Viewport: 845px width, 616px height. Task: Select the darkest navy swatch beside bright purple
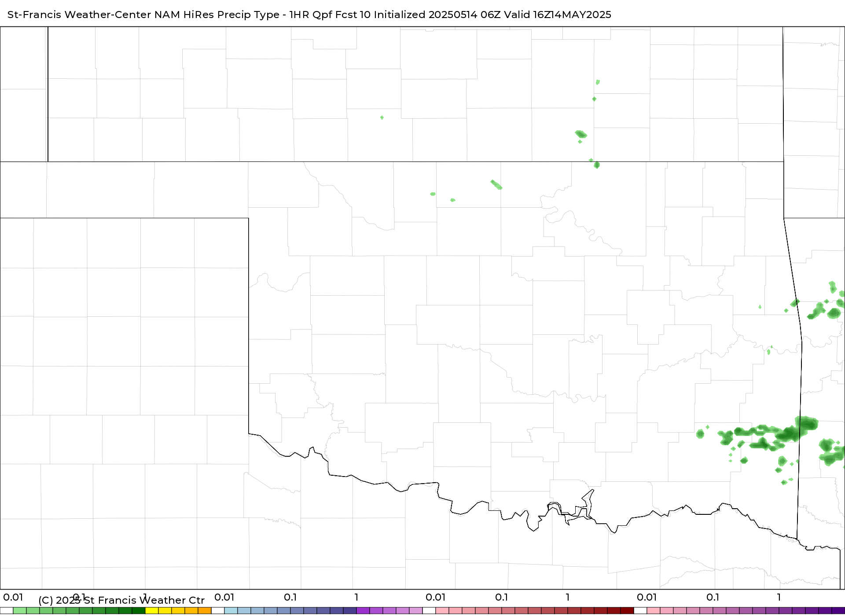[x=350, y=611]
